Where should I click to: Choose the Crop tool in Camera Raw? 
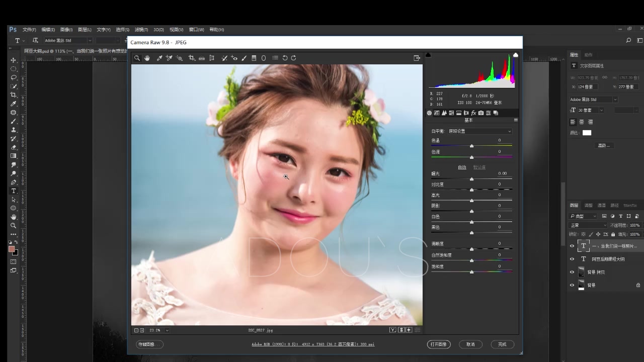pos(192,58)
